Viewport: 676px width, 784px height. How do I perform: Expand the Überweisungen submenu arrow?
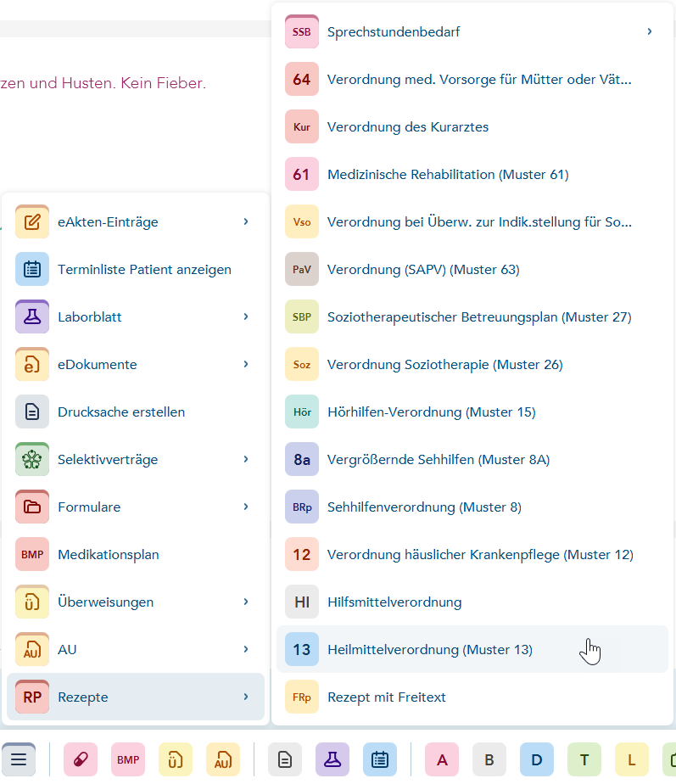point(246,602)
